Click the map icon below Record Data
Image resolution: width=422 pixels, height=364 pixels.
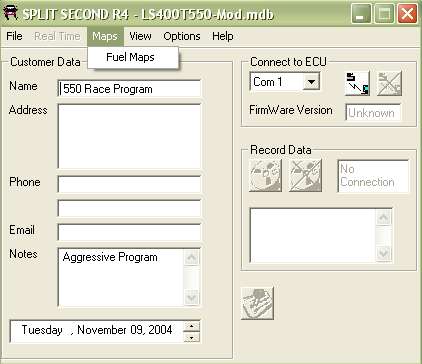point(257,303)
